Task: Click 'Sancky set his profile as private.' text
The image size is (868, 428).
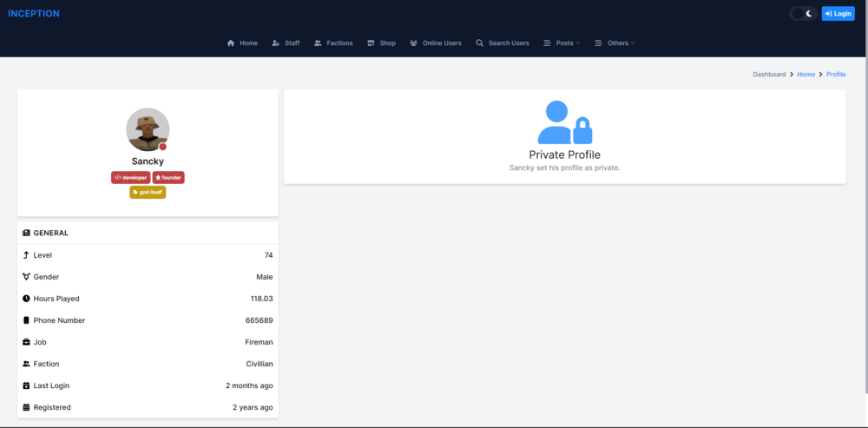Action: point(565,168)
